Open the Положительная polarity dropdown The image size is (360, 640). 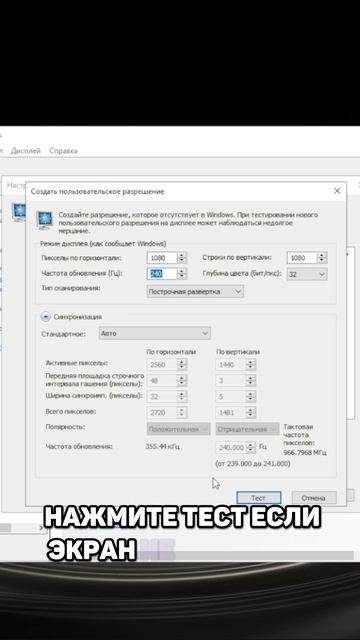[179, 429]
